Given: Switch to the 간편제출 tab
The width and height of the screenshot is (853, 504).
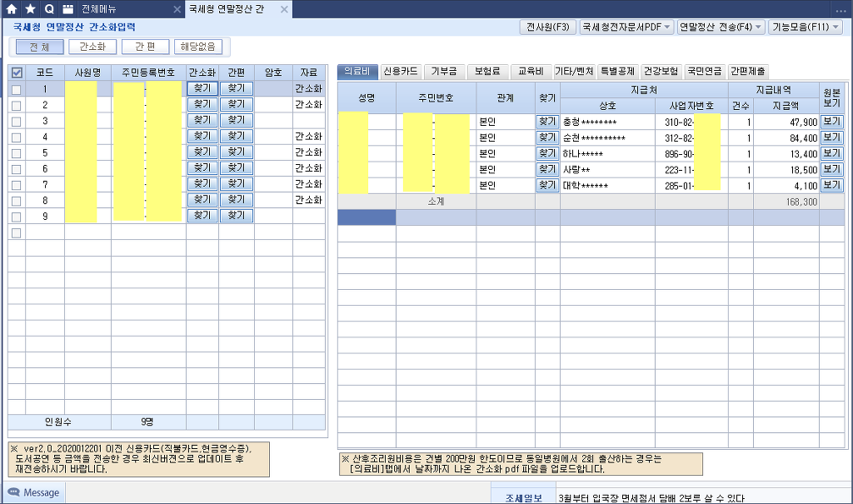Looking at the screenshot, I should coord(748,72).
